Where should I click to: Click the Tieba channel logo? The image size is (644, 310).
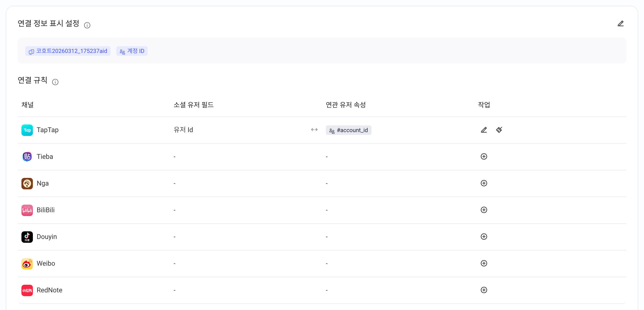tap(27, 157)
